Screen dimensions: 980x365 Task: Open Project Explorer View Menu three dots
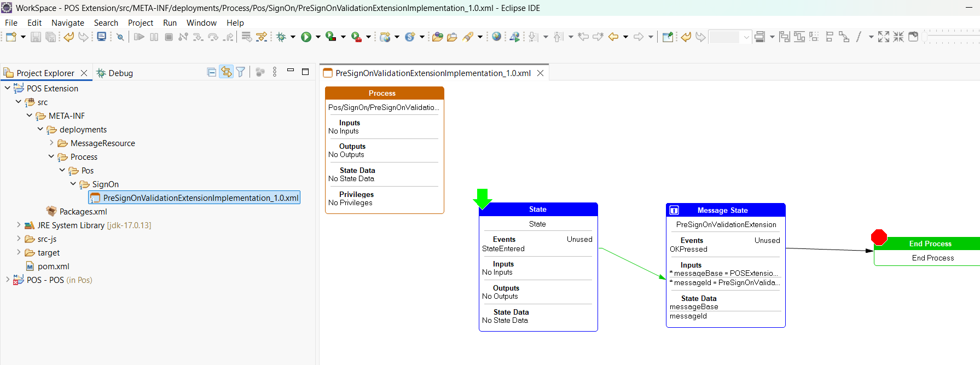[275, 72]
